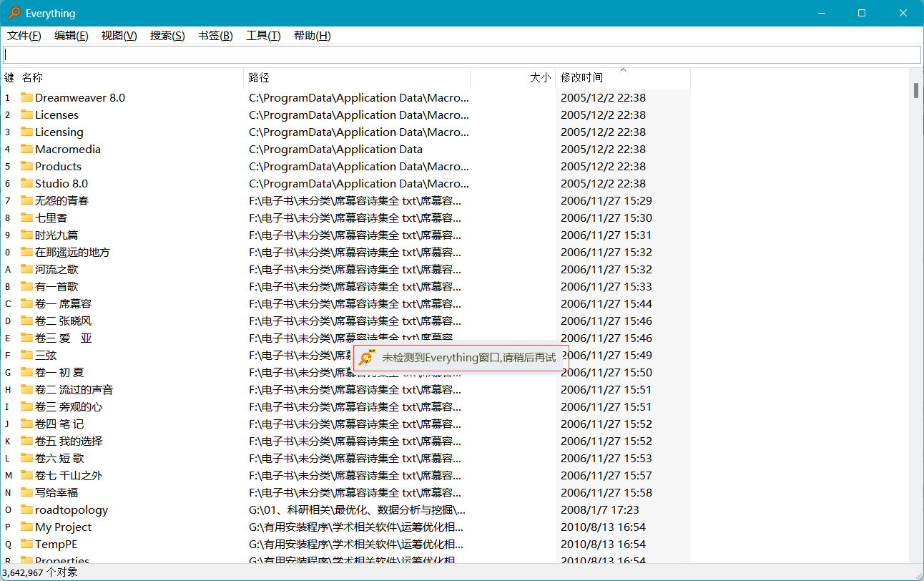Viewport: 924px width, 581px height.
Task: Click the date 2006/11/27 15:58
Action: (606, 492)
